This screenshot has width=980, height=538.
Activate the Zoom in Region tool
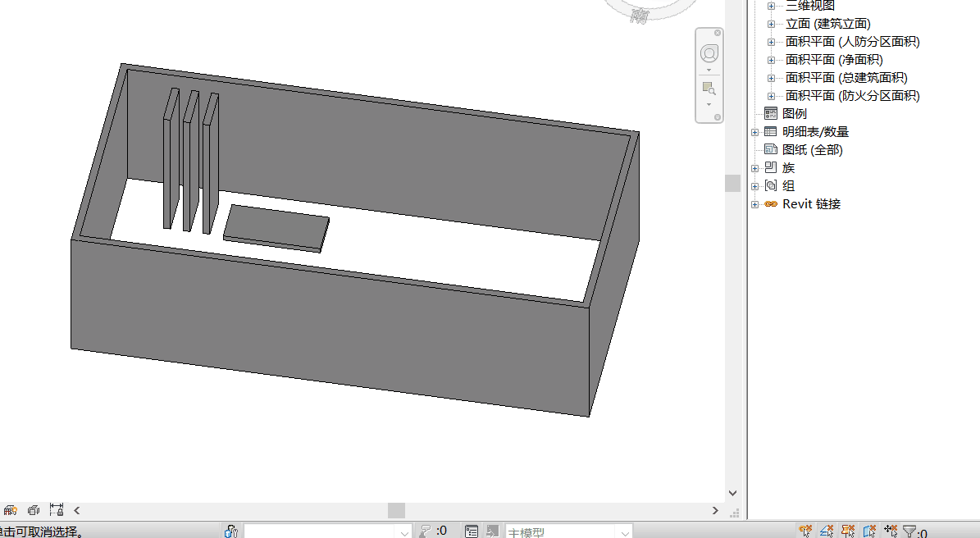[x=709, y=88]
